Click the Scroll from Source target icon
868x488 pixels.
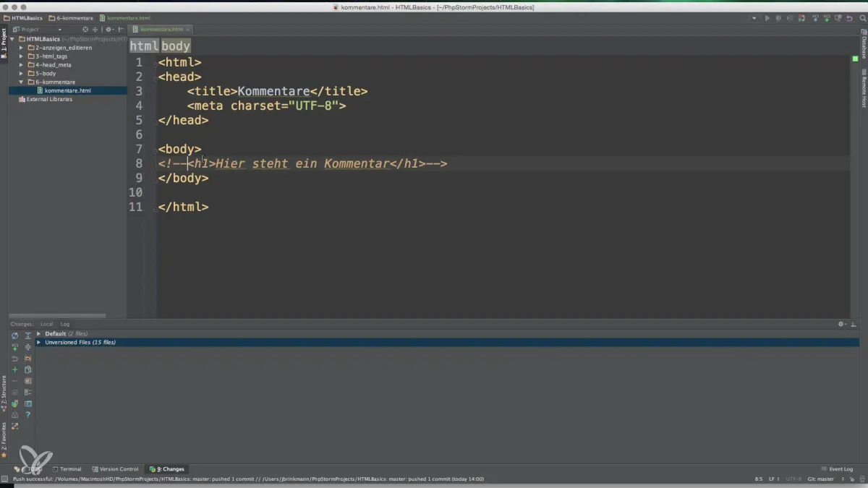(85, 30)
